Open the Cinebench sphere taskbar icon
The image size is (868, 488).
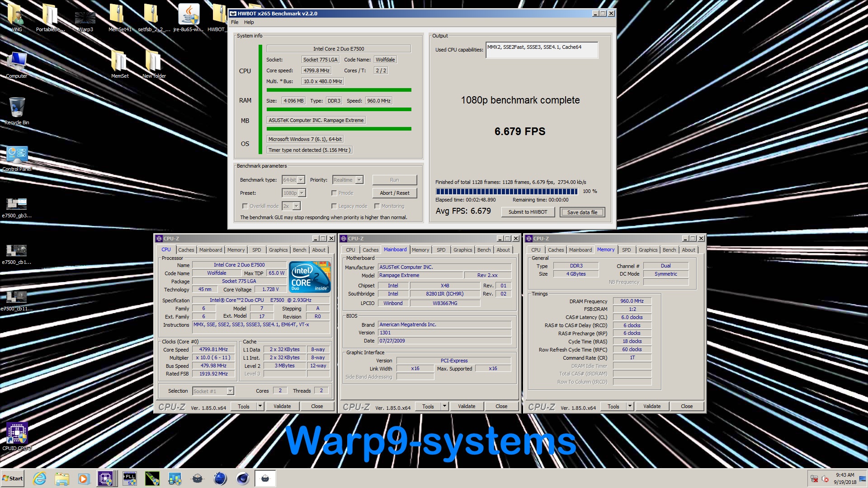point(220,479)
